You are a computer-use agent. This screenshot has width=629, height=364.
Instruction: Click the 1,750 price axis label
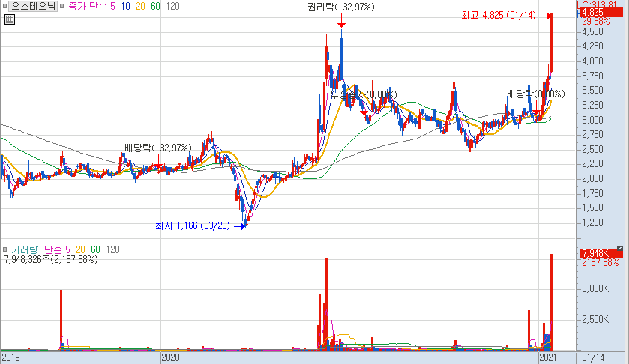tap(592, 193)
